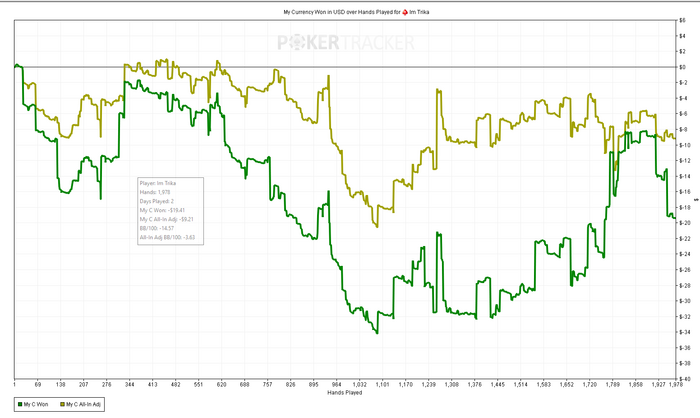Image resolution: width=700 pixels, height=418 pixels.
Task: Select the 'My C All-In Adj' legend label
Action: [83, 405]
